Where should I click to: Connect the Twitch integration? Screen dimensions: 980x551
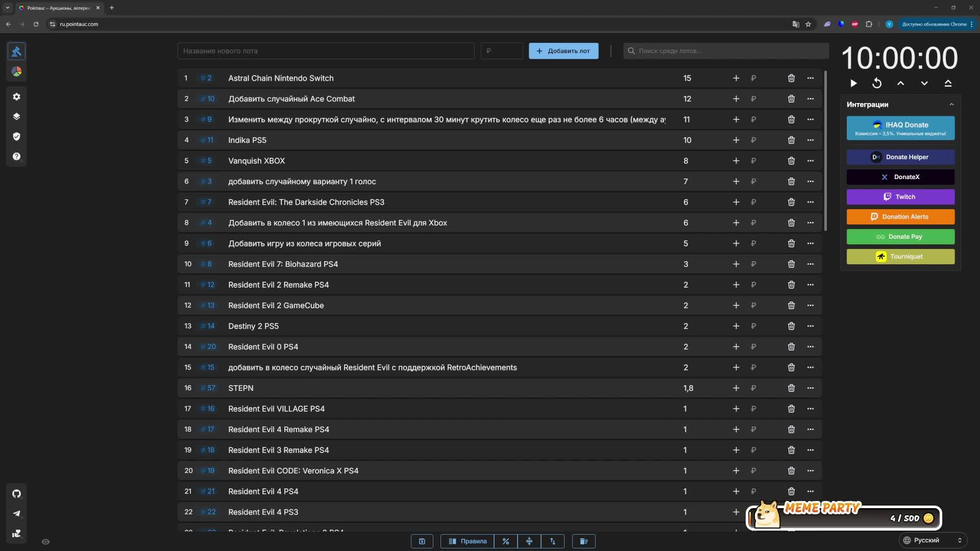900,197
